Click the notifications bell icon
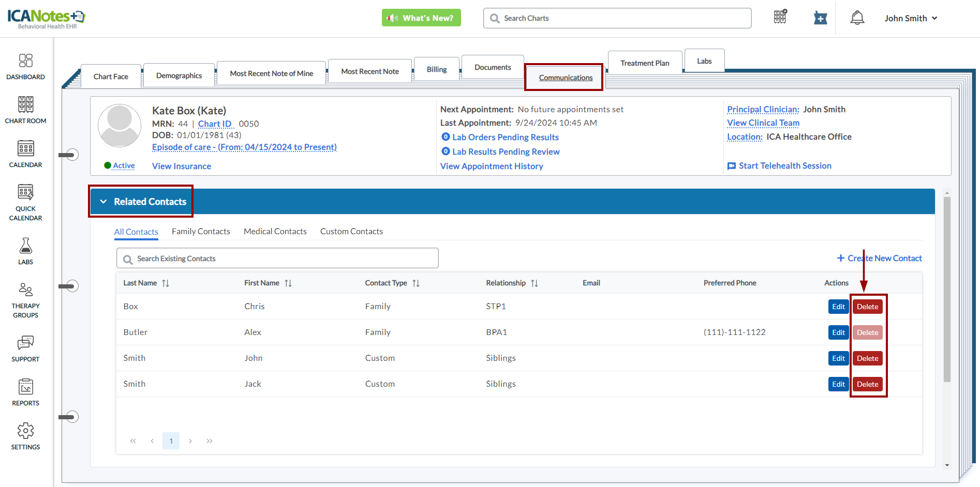The image size is (980, 487). (x=857, y=18)
